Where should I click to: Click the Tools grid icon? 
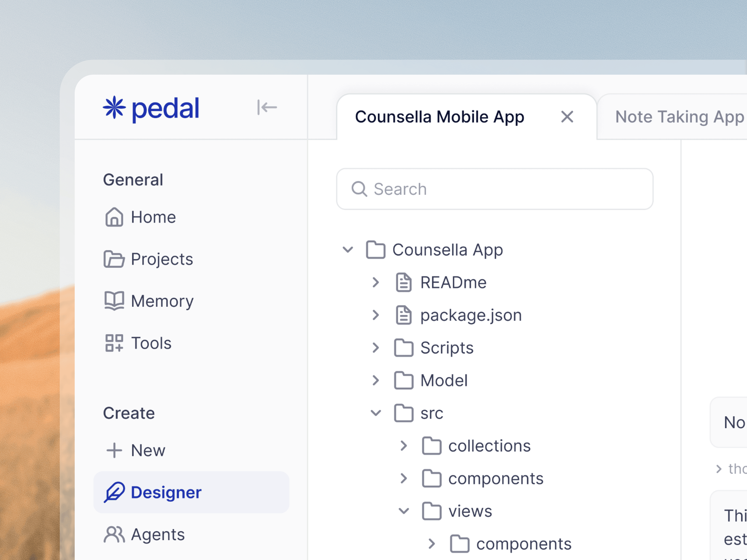click(114, 343)
